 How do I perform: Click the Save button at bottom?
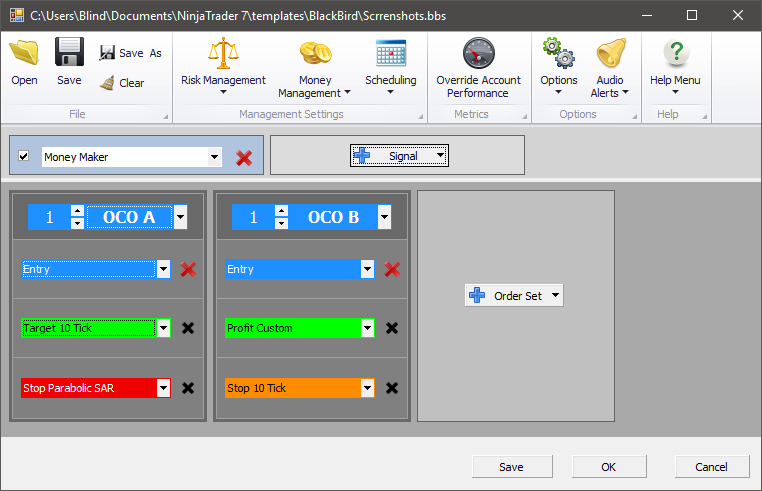(512, 467)
